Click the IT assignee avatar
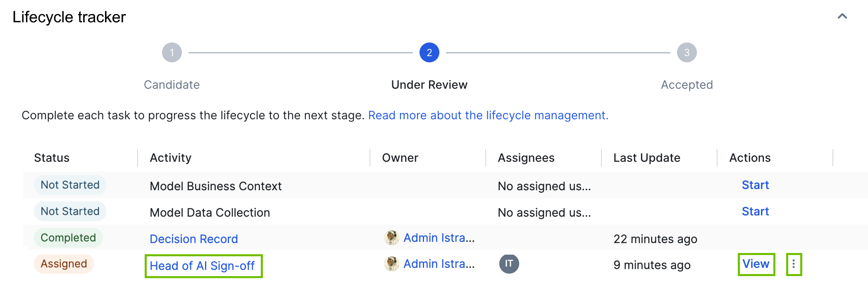Image resolution: width=868 pixels, height=286 pixels. pyautogui.click(x=509, y=264)
